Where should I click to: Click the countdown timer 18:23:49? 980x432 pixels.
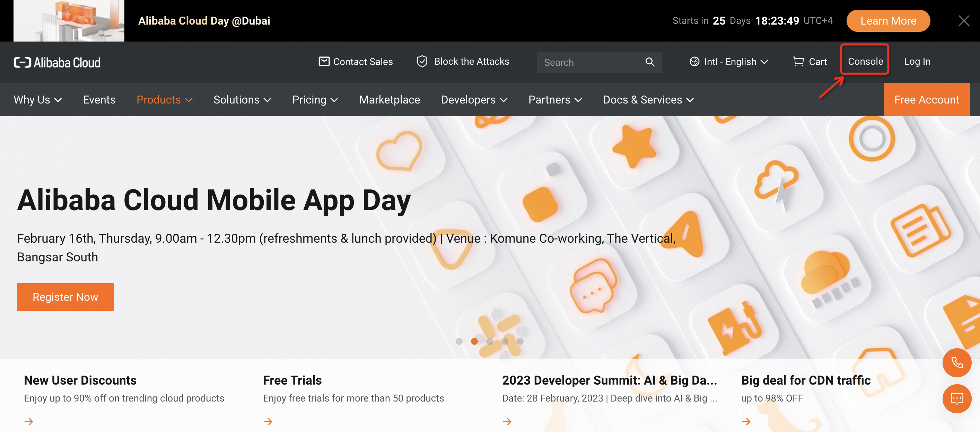coord(777,20)
